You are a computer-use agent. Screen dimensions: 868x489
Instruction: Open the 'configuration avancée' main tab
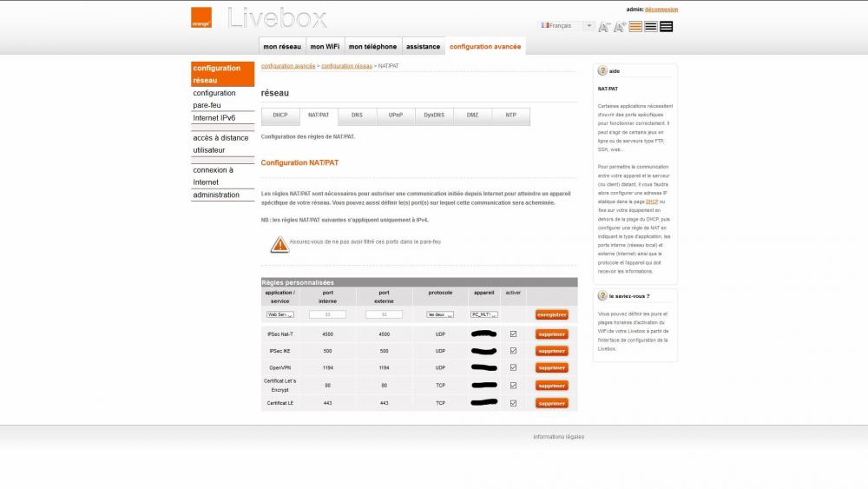(x=485, y=47)
